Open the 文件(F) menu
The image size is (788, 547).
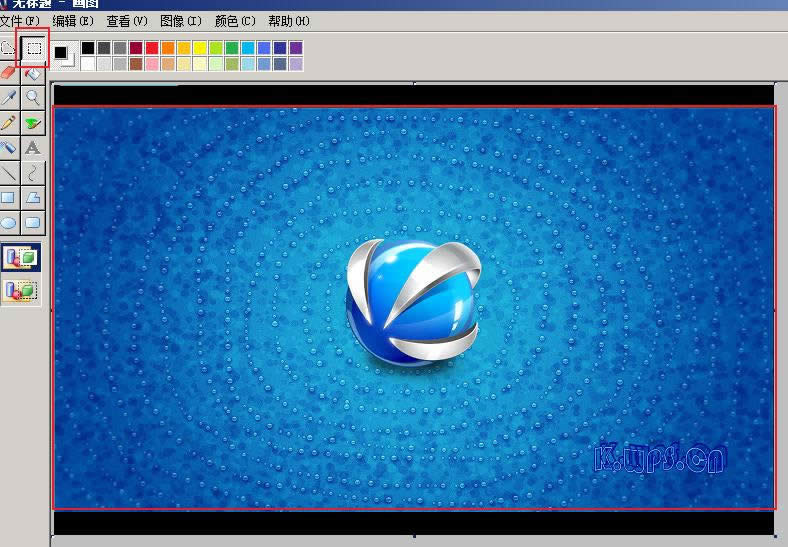(19, 20)
